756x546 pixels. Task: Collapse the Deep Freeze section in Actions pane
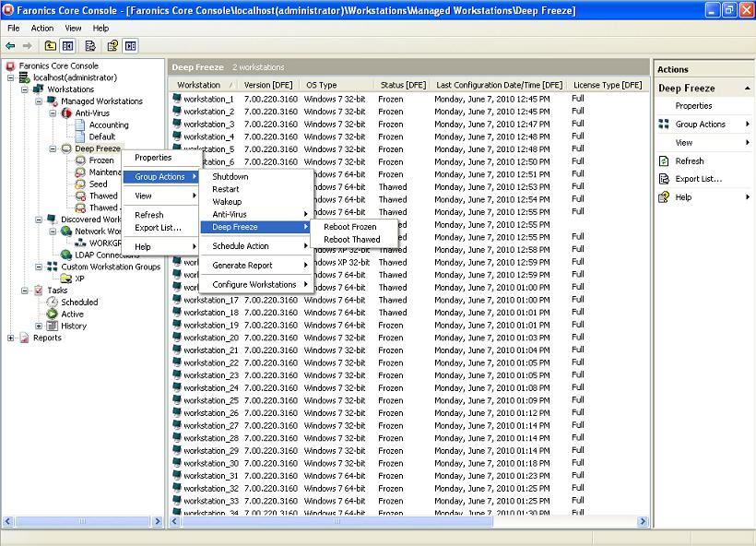[x=748, y=88]
